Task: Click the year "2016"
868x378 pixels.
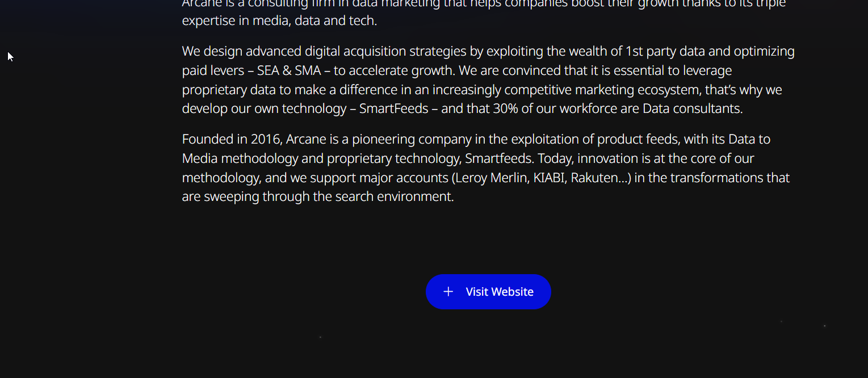Action: (x=266, y=140)
